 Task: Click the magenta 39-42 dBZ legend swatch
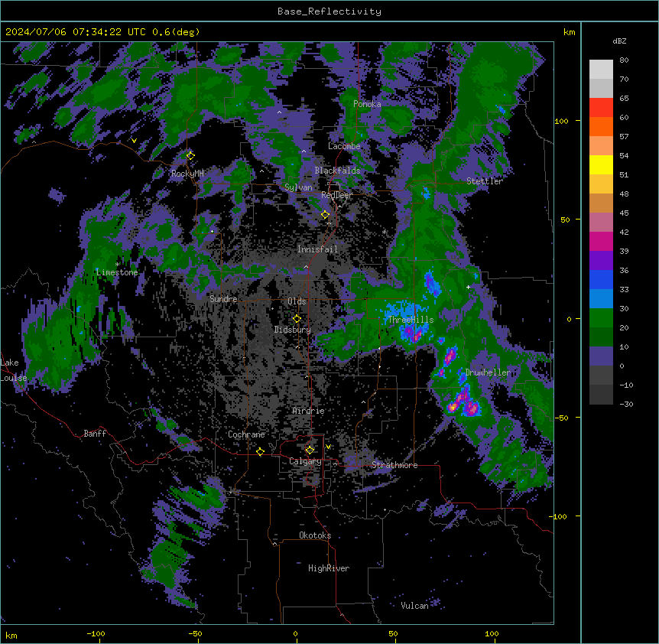point(601,242)
